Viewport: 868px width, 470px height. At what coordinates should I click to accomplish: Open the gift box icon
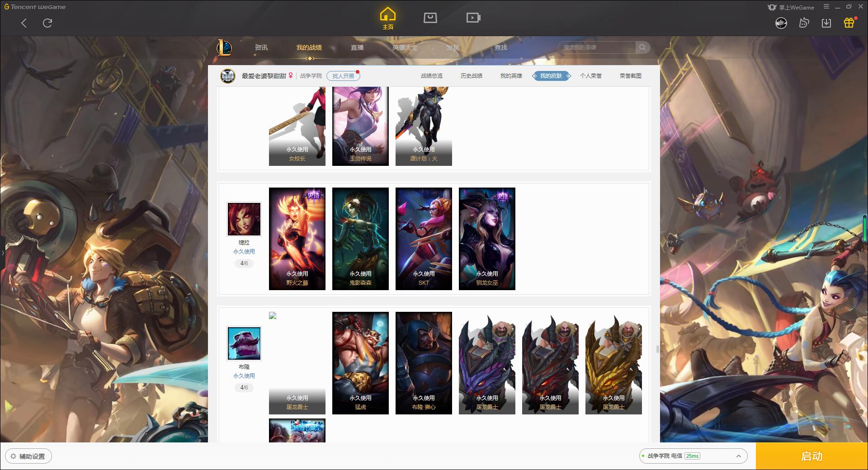coord(849,23)
